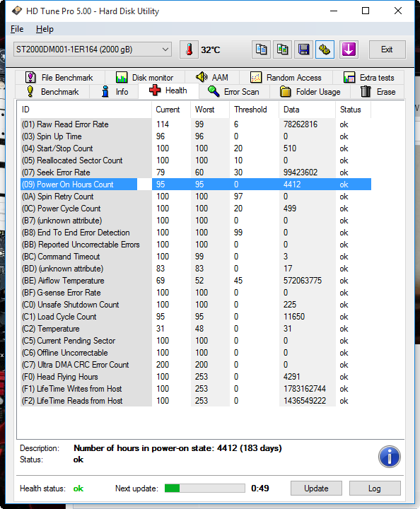Select the (01) Raw Read Error Rate row
The height and width of the screenshot is (509, 420).
[196, 124]
